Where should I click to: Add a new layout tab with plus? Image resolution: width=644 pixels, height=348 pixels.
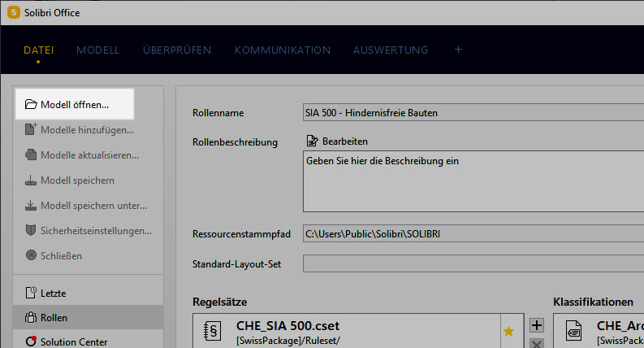pos(458,50)
